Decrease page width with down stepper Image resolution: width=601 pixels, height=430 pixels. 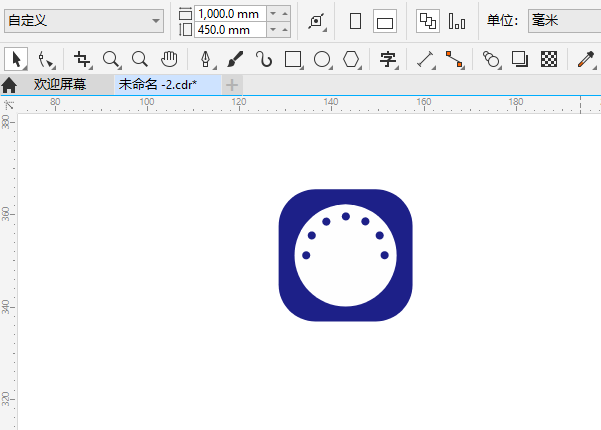pyautogui.click(x=273, y=13)
